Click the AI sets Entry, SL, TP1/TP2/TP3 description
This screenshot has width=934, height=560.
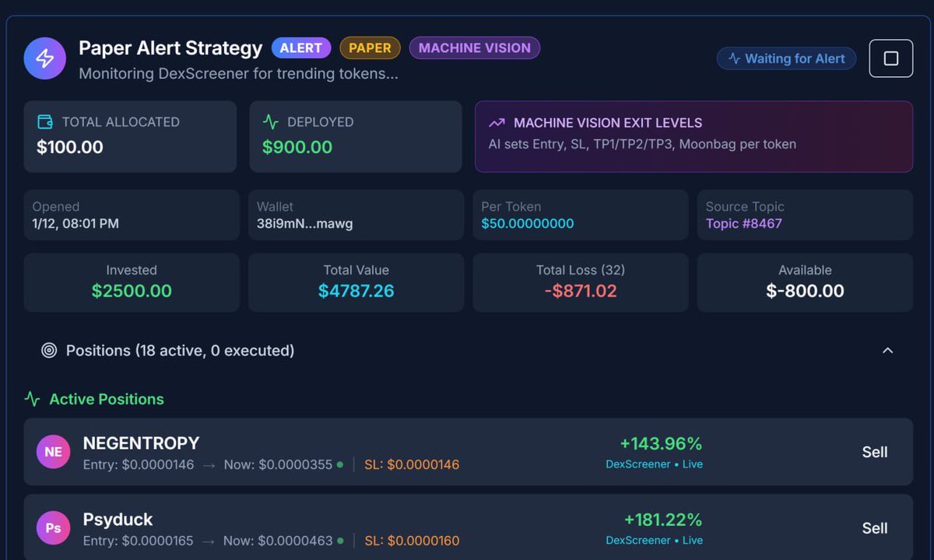pos(642,144)
